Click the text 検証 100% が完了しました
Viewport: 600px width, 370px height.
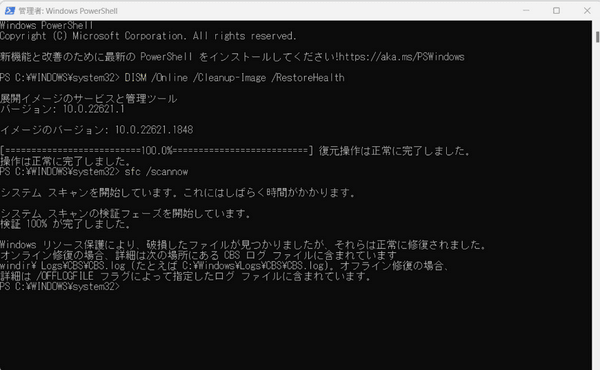pos(65,224)
